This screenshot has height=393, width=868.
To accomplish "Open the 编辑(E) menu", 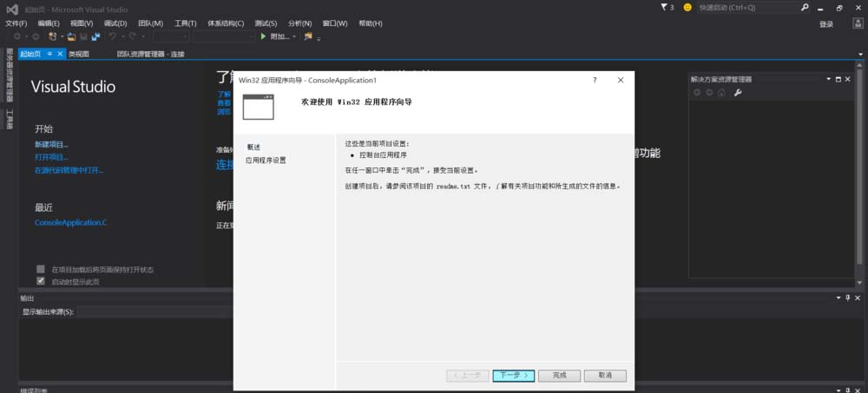I will [49, 23].
